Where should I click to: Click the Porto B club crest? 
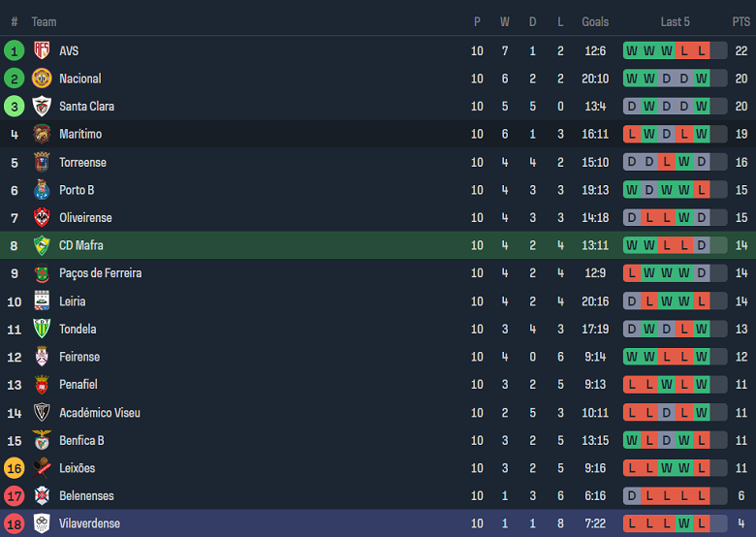click(x=42, y=190)
